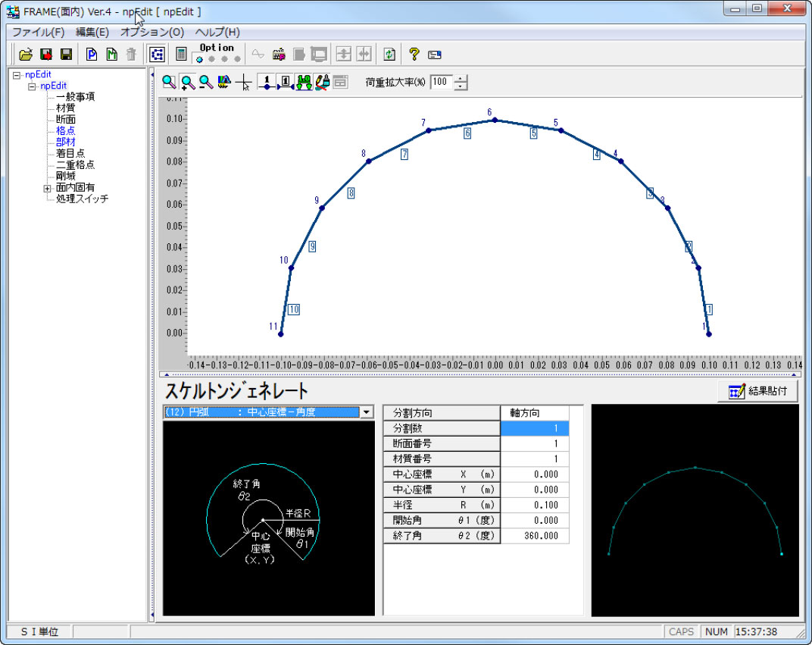Expand the 面内固有 tree node

coord(47,187)
